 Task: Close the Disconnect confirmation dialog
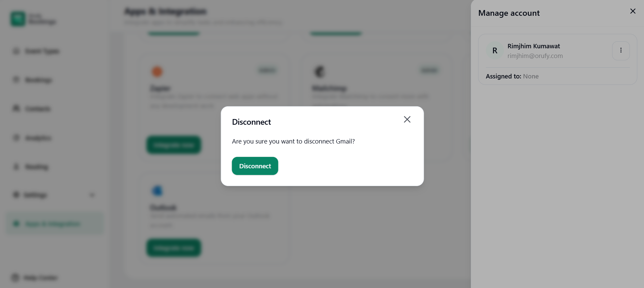click(407, 119)
